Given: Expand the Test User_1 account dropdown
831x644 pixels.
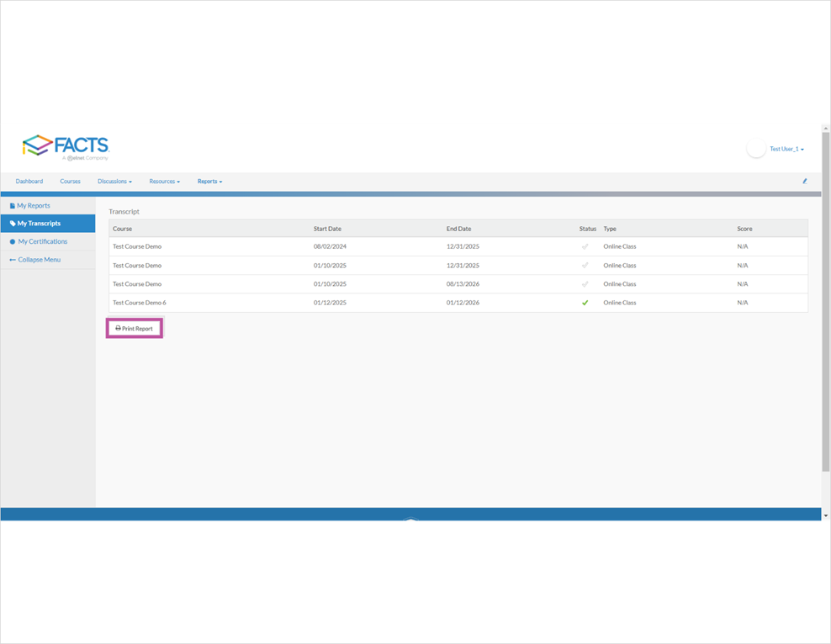Looking at the screenshot, I should point(786,148).
